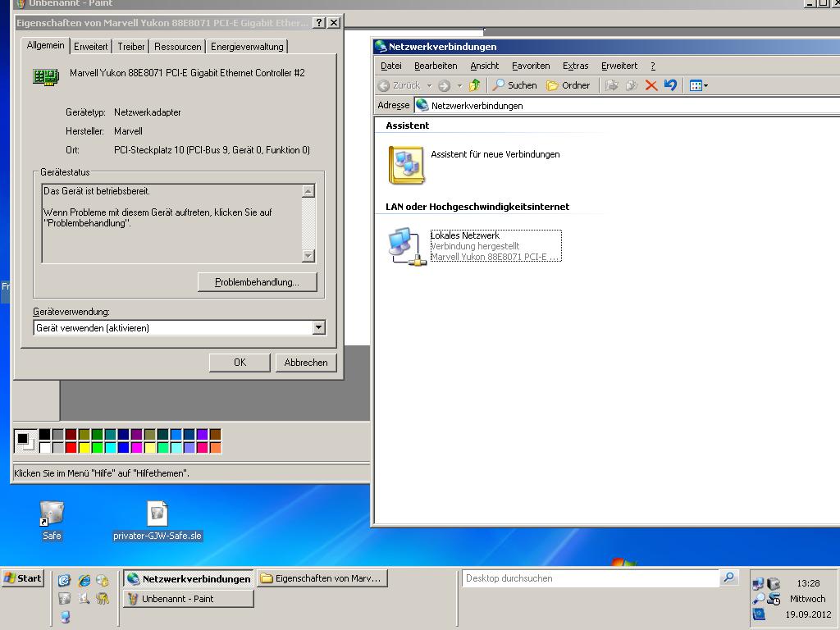
Task: Switch to Netzwerkverbindungen taskbar button
Action: 189,578
